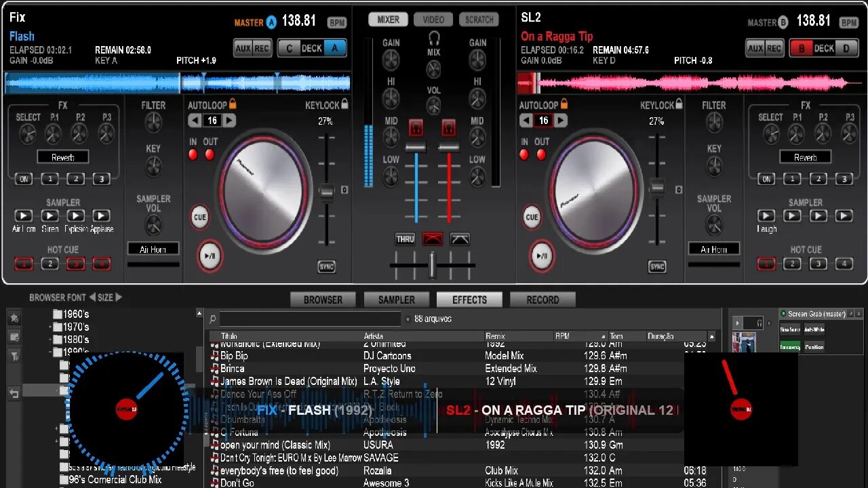Toggle the keylock padlock on right deck
868x488 pixels.
click(x=679, y=104)
